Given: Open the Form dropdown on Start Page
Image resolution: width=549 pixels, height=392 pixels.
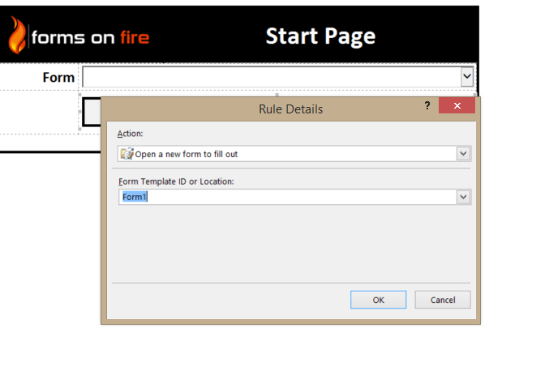Looking at the screenshot, I should pyautogui.click(x=467, y=77).
